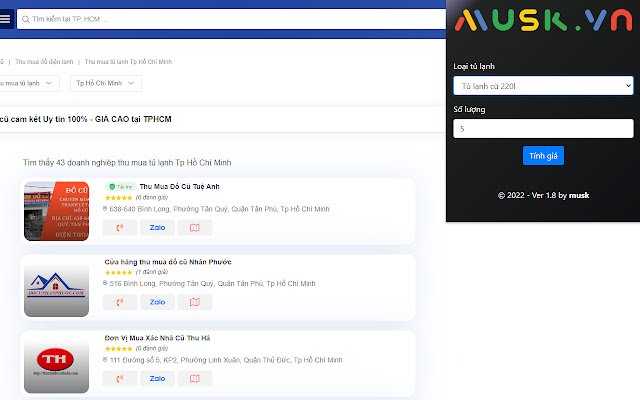Screen dimensions: 640x400
Task: Click the 'Tính giá' button
Action: coord(543,156)
